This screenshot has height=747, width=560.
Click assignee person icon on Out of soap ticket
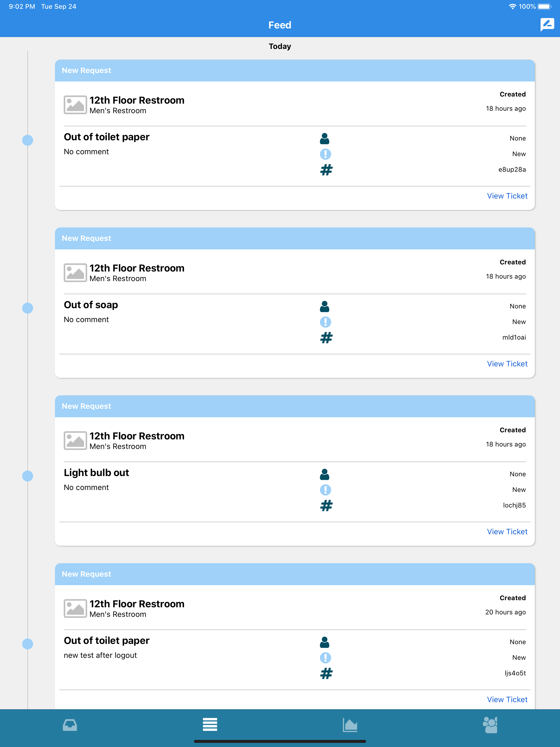tap(325, 306)
